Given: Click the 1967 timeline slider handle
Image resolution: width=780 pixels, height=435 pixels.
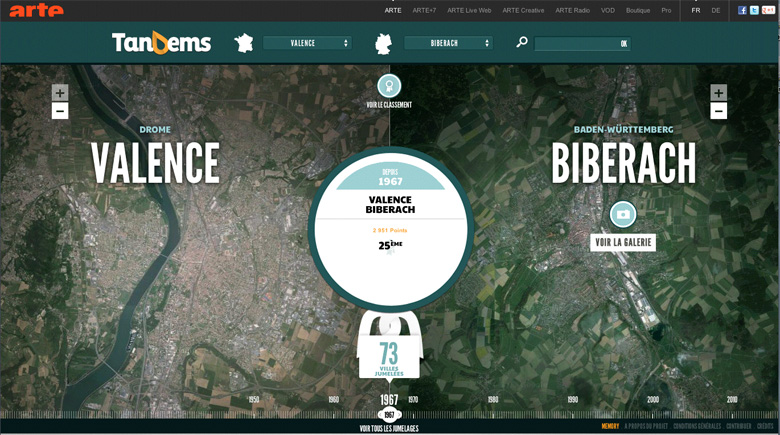Looking at the screenshot, I should tap(390, 415).
